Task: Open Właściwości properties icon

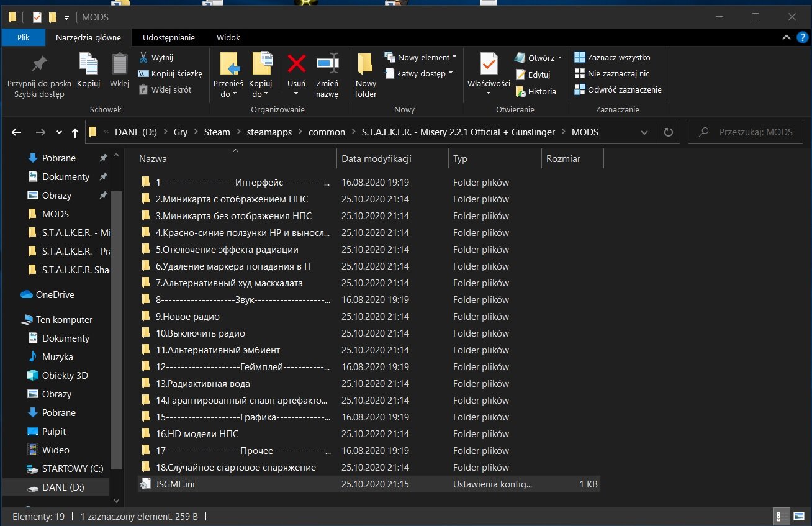Action: tap(489, 64)
